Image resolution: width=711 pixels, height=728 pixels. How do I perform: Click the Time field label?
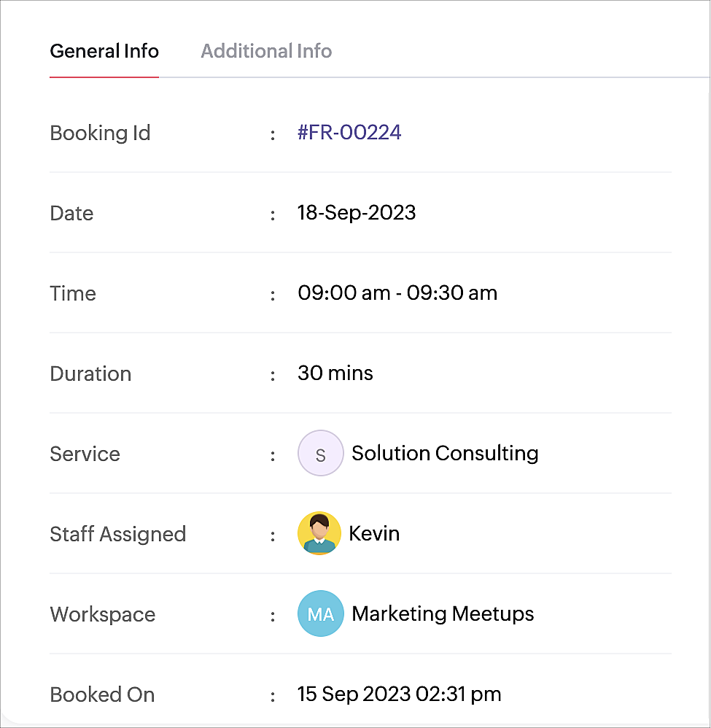(73, 293)
